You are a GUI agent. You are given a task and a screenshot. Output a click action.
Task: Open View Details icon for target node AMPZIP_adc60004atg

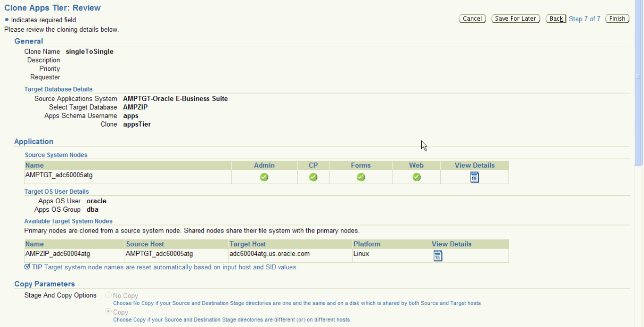tap(438, 256)
